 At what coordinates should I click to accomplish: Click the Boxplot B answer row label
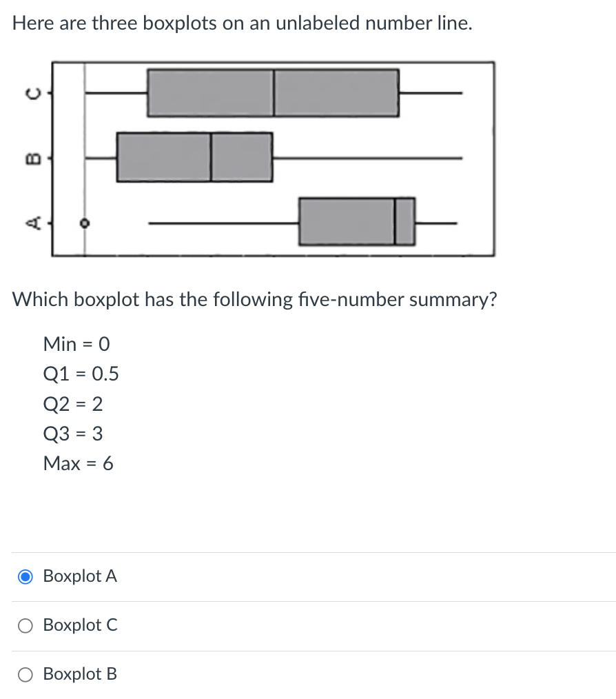[x=80, y=674]
